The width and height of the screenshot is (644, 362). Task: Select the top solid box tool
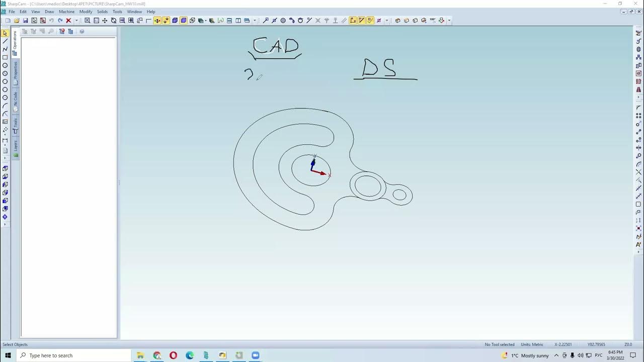point(5,168)
